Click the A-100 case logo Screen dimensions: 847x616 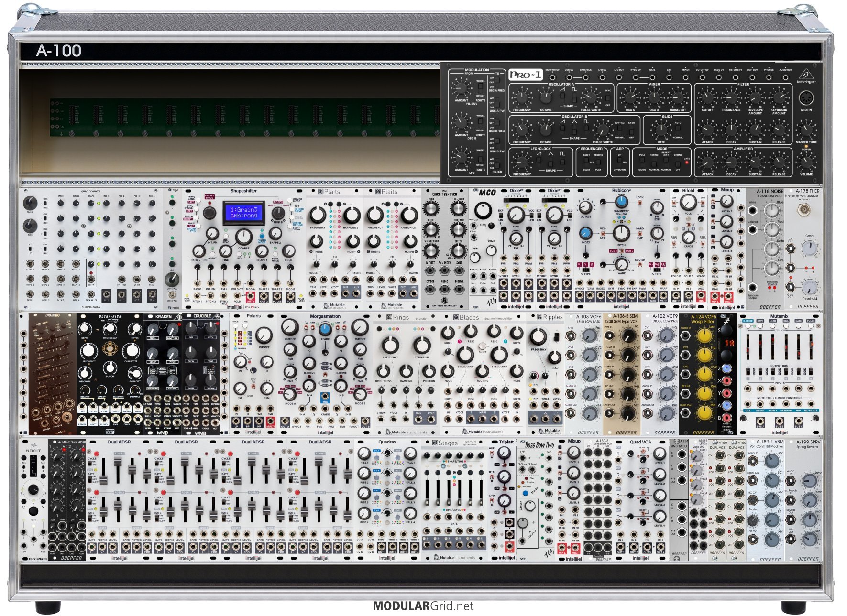click(x=59, y=51)
